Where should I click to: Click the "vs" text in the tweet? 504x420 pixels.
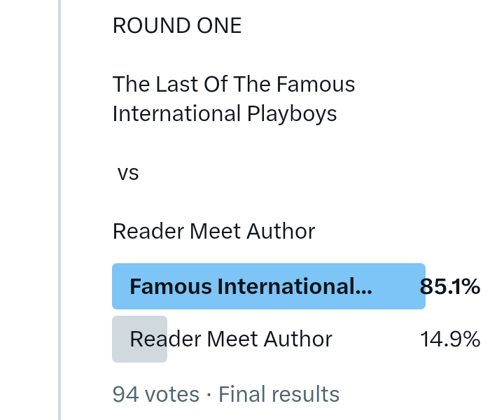point(128,173)
